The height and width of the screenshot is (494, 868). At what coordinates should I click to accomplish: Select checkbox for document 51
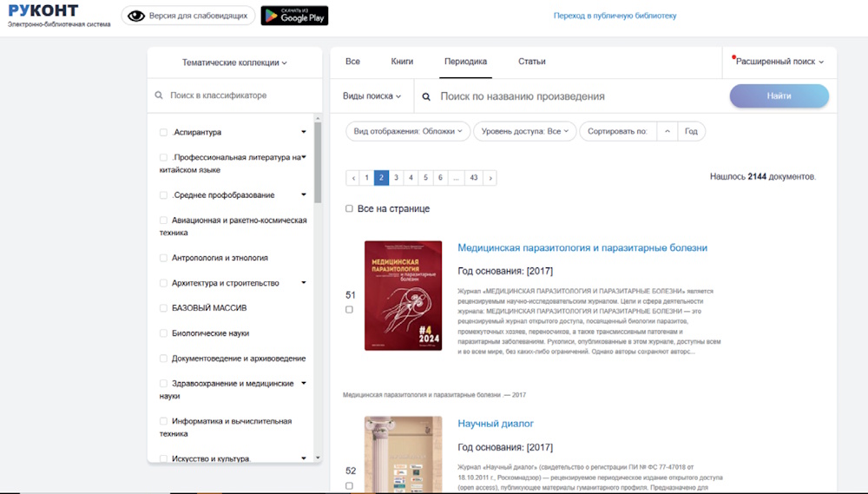click(349, 310)
